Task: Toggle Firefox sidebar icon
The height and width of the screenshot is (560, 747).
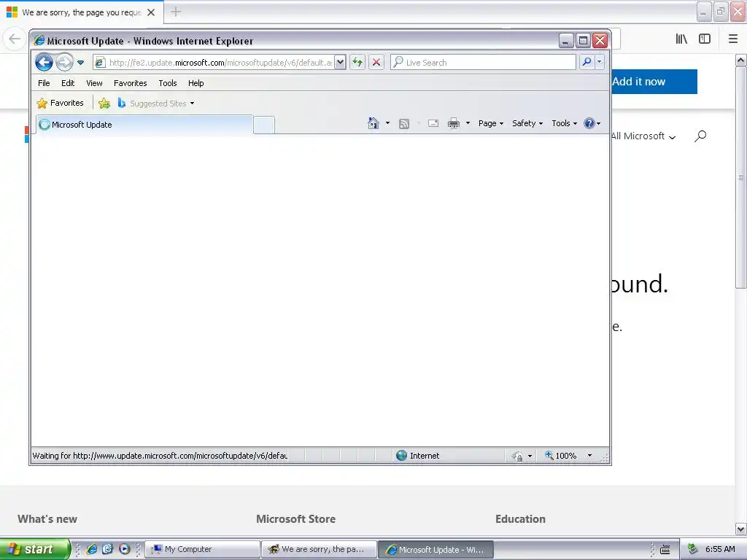Action: [x=705, y=39]
